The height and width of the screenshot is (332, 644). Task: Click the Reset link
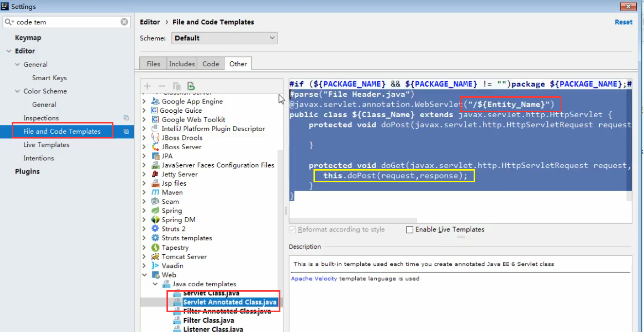pos(624,22)
